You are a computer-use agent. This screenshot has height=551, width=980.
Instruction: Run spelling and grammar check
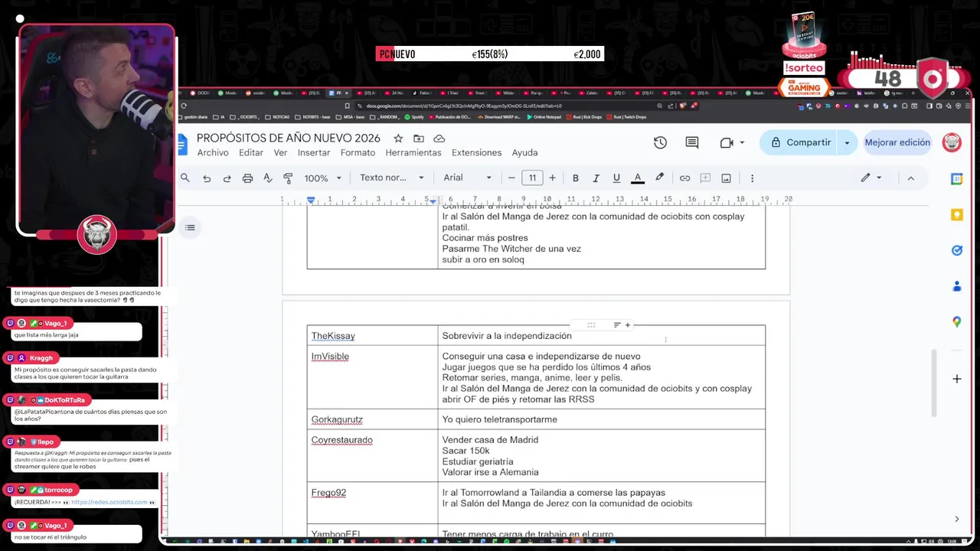[x=267, y=178]
